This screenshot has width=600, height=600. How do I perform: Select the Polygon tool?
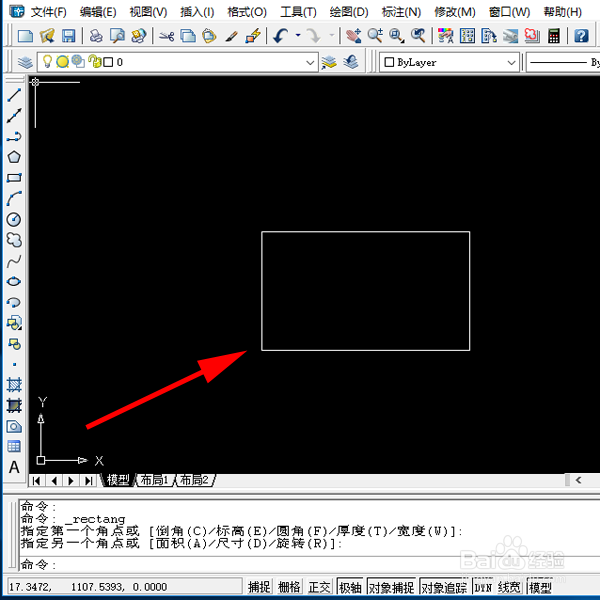[x=14, y=157]
